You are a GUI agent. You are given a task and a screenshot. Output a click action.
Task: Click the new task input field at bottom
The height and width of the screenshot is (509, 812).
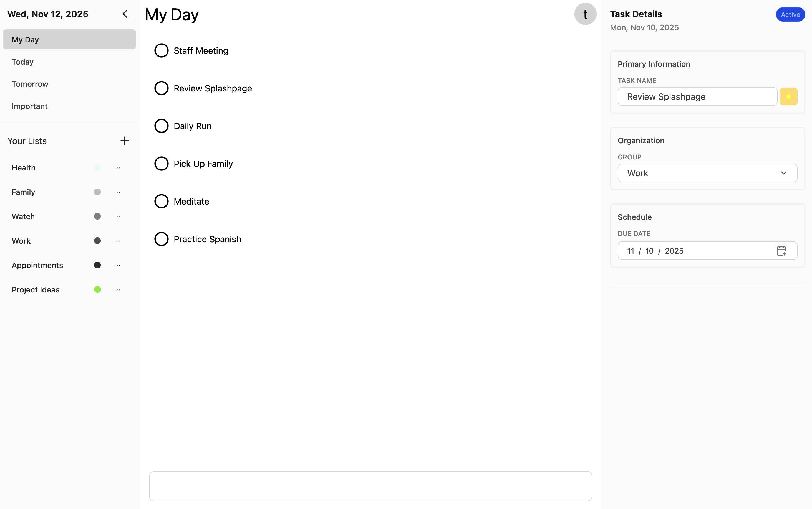tap(370, 486)
